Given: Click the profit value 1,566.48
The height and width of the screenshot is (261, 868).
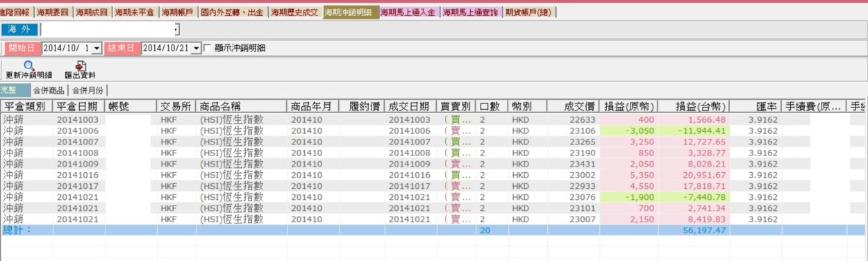Looking at the screenshot, I should 706,119.
